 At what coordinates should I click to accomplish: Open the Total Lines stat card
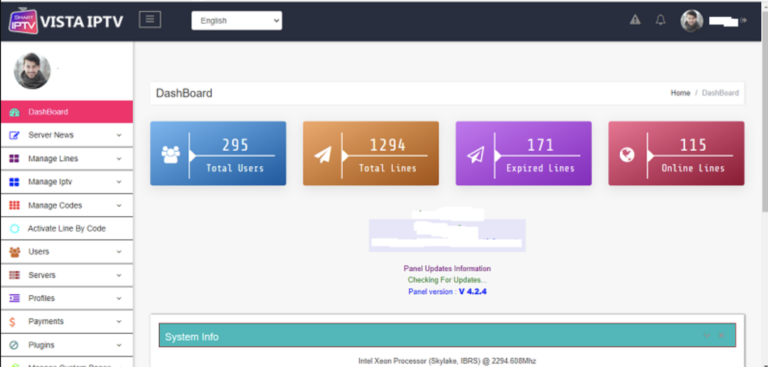[x=371, y=153]
